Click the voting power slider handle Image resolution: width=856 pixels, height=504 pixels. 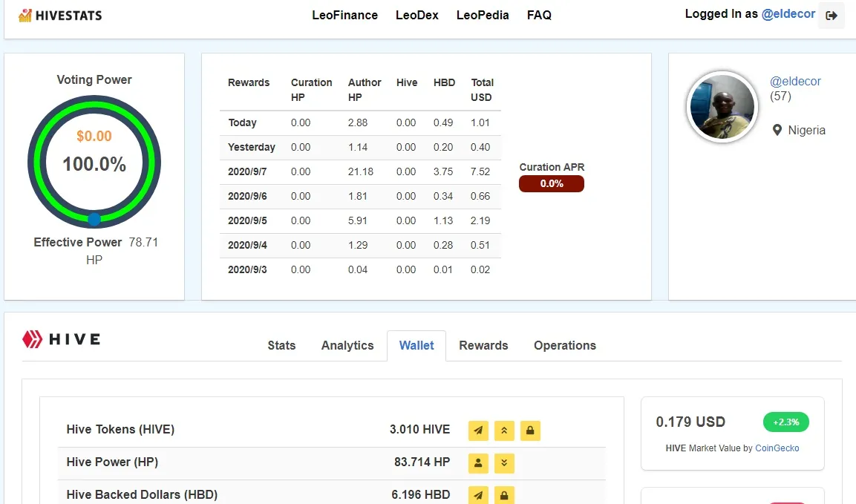pos(94,220)
